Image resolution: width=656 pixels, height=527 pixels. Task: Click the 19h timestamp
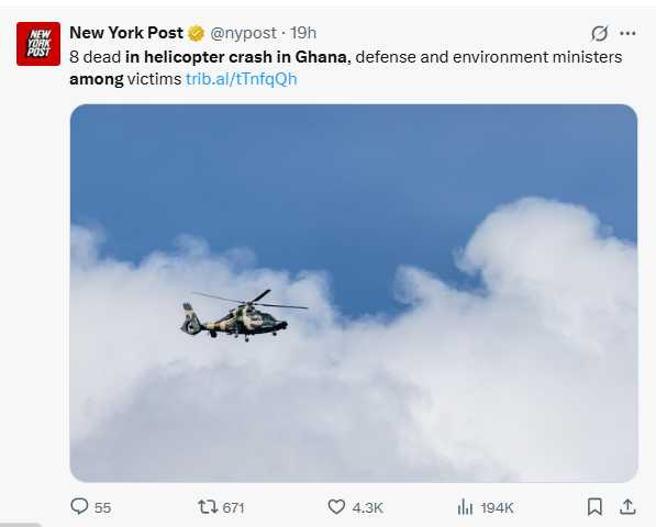(x=303, y=34)
